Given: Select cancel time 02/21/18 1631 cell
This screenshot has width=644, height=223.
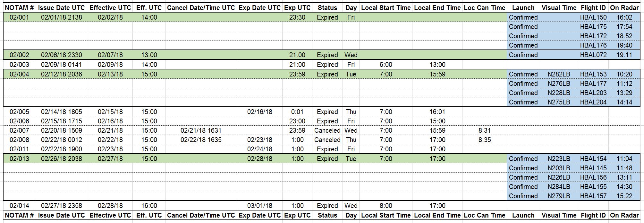Looking at the screenshot, I should coord(201,130).
